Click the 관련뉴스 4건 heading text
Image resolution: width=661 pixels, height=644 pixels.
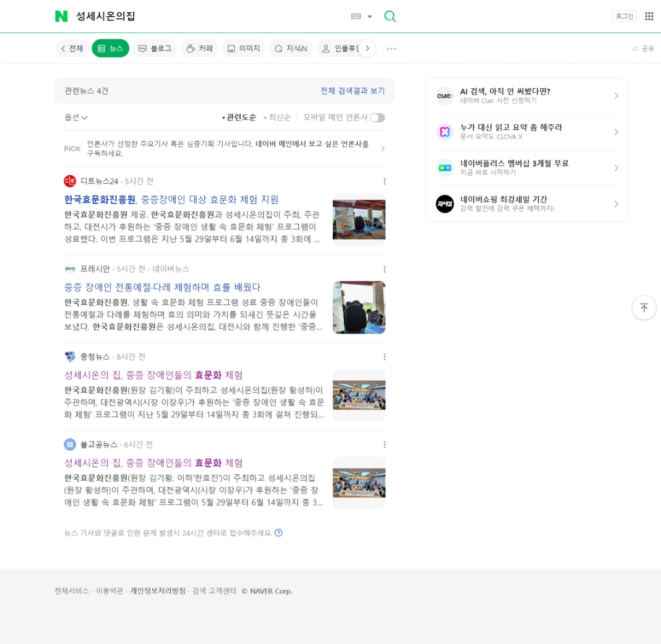pos(87,90)
